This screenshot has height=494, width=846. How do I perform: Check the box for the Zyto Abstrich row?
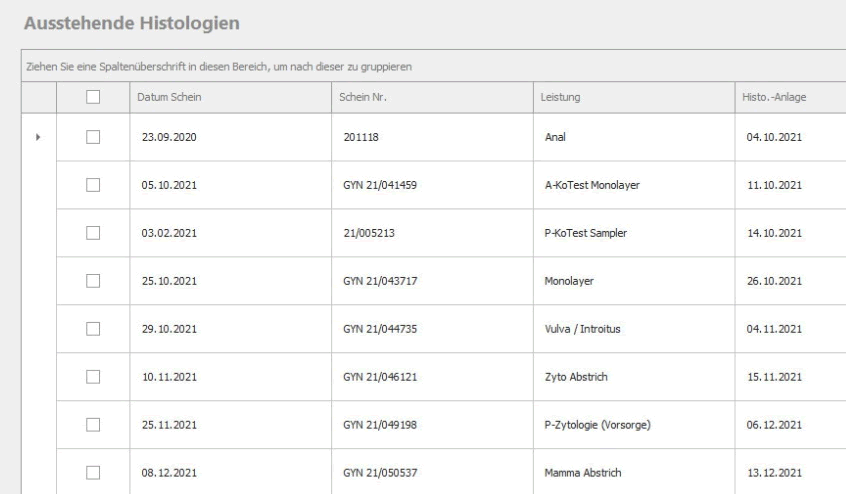[x=94, y=377]
